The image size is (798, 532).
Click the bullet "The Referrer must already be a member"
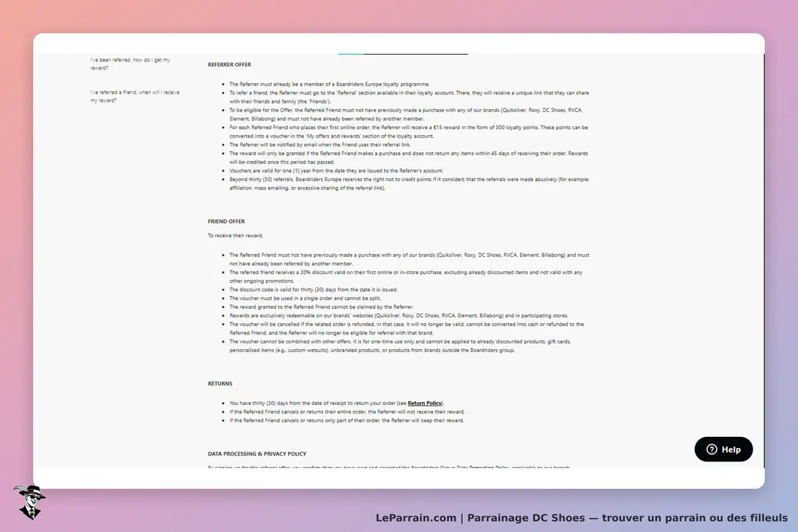(330, 84)
